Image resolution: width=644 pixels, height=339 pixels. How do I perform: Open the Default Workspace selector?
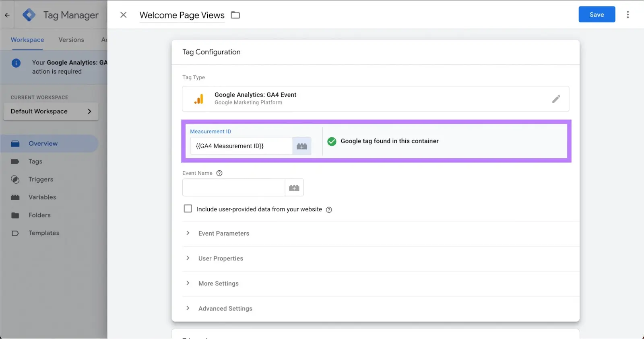click(51, 112)
